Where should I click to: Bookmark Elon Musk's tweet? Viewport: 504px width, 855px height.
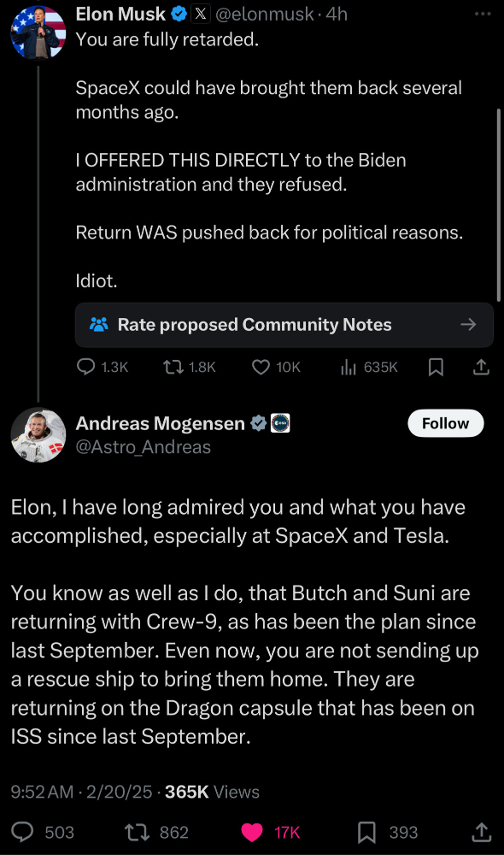pyautogui.click(x=436, y=368)
